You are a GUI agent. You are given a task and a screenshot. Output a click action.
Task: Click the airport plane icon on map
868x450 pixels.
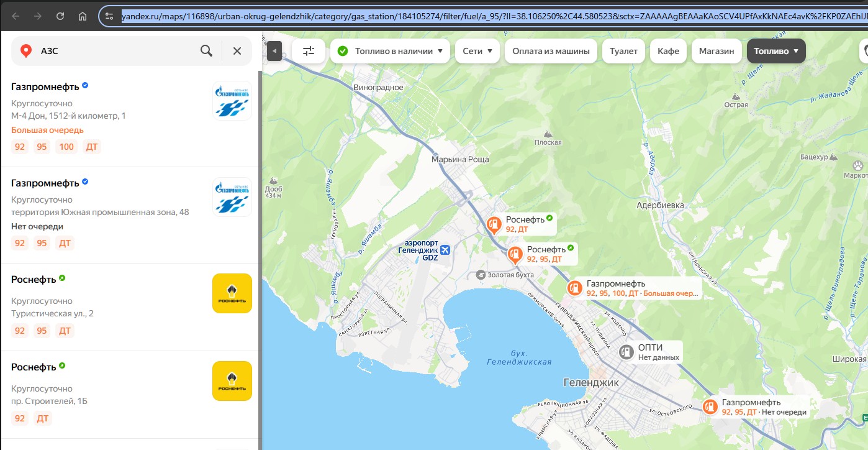pos(445,250)
